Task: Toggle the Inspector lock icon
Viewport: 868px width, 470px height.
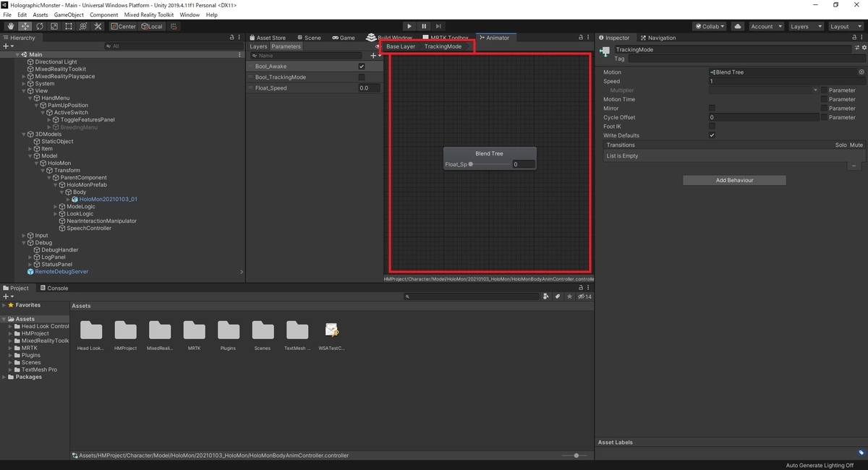Action: pyautogui.click(x=854, y=38)
